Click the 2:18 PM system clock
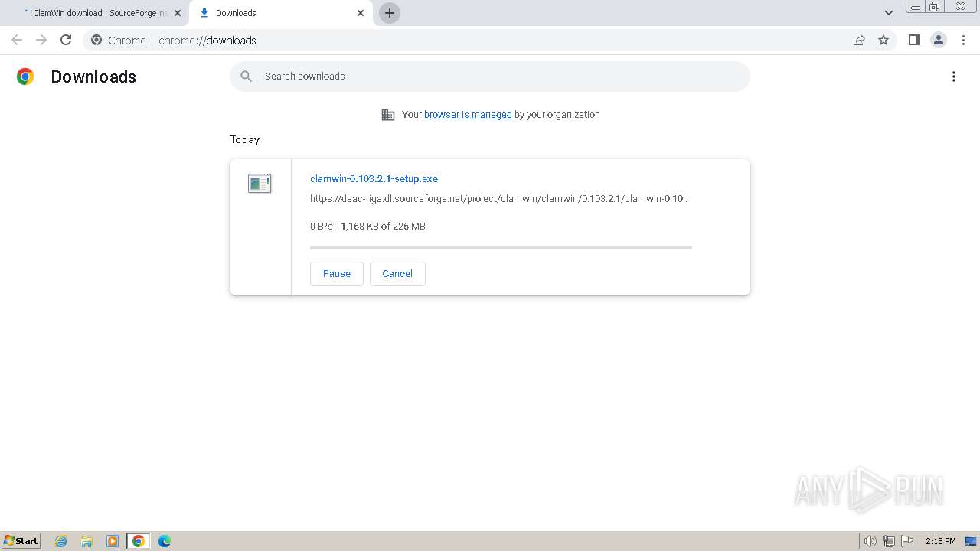980x551 pixels. click(x=940, y=541)
